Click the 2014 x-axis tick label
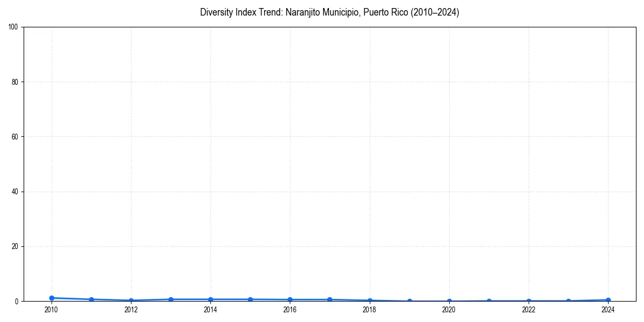This screenshot has width=644, height=322. tap(210, 309)
